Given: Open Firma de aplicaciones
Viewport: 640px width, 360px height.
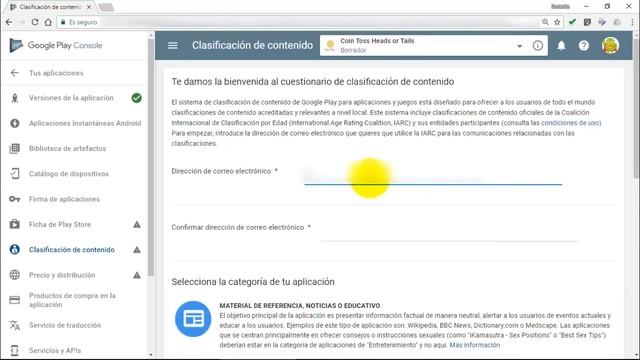Looking at the screenshot, I should click(x=64, y=199).
